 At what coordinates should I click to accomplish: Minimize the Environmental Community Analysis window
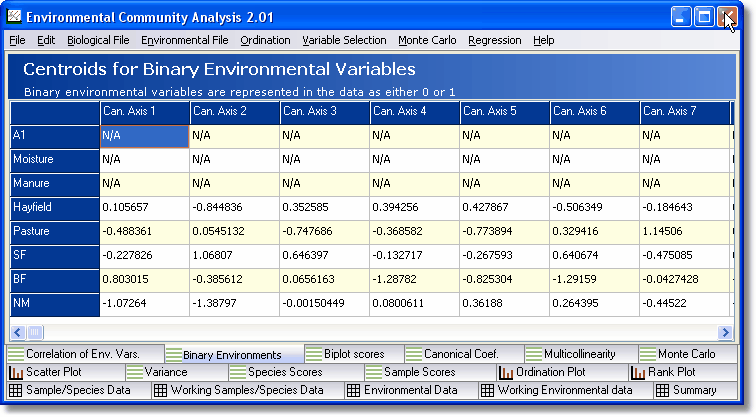tap(680, 17)
